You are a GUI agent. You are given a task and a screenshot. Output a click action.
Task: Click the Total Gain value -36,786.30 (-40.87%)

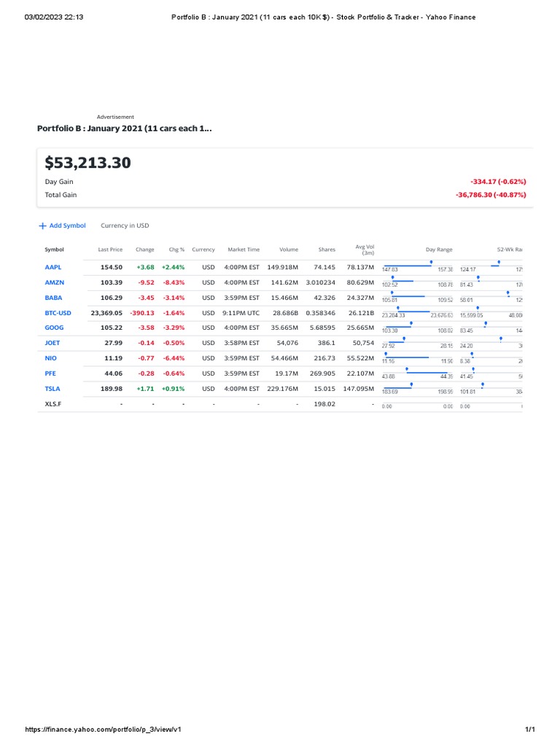pyautogui.click(x=491, y=195)
